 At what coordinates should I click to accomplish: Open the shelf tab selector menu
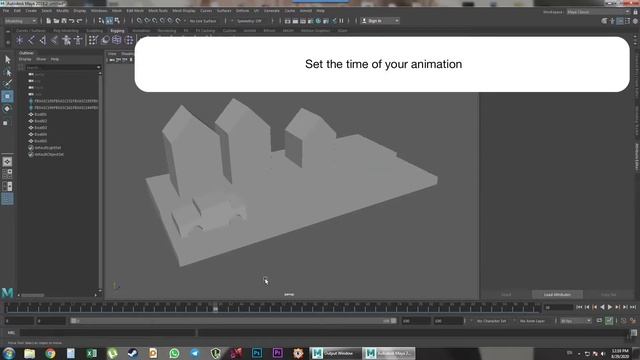(8, 31)
